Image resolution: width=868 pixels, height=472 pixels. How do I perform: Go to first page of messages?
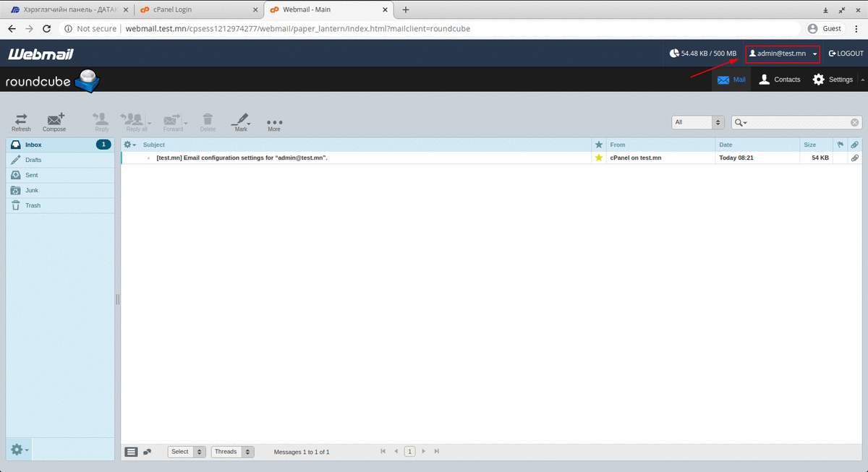coord(383,452)
